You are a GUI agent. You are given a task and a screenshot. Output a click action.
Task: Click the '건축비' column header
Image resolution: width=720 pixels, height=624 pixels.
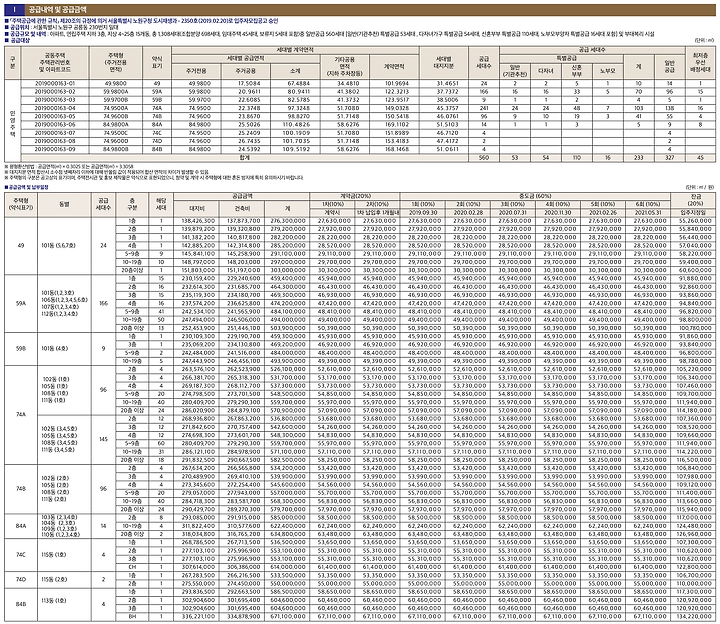click(x=242, y=208)
